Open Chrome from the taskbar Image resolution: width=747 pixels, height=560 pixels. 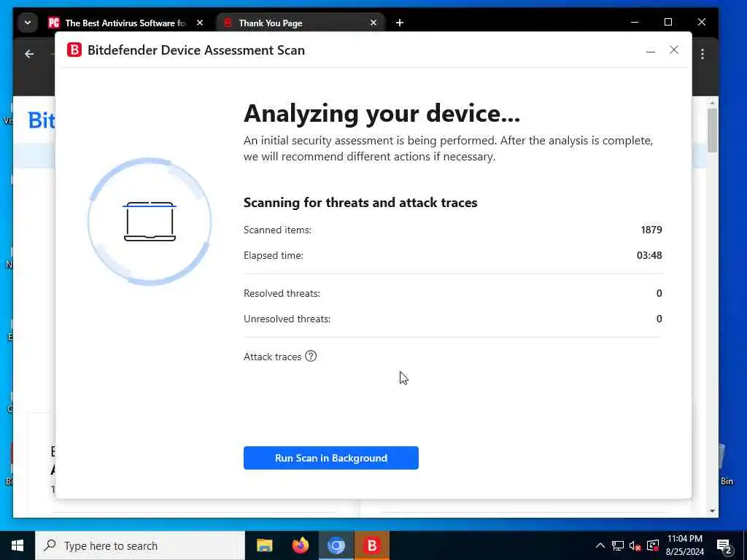point(336,545)
